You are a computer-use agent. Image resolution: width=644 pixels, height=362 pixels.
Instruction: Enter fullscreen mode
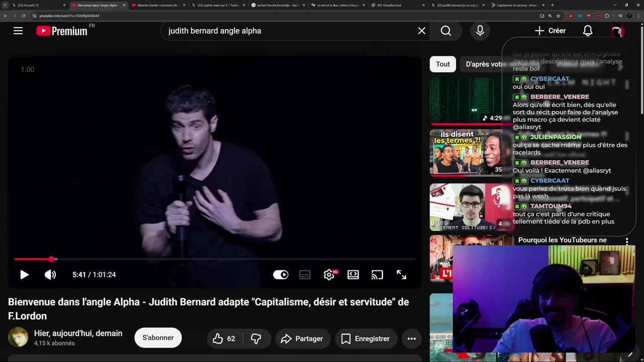401,275
